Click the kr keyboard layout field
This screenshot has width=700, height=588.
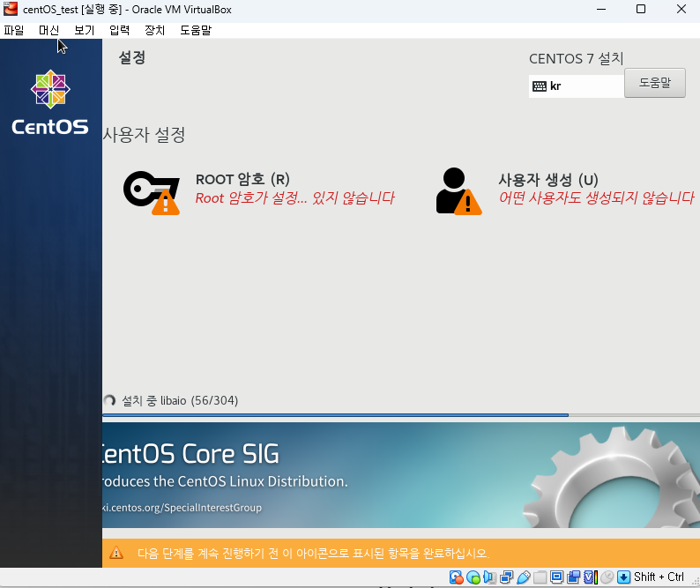click(577, 86)
